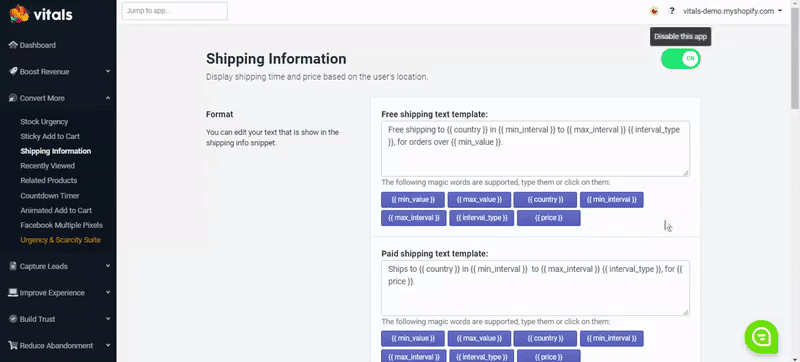Viewport: 800px width, 362px height.
Task: Collapse the Convert More section chevron
Action: click(x=108, y=98)
